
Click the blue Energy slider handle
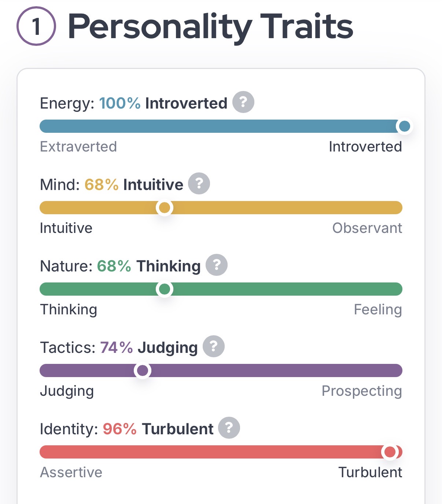[404, 127]
